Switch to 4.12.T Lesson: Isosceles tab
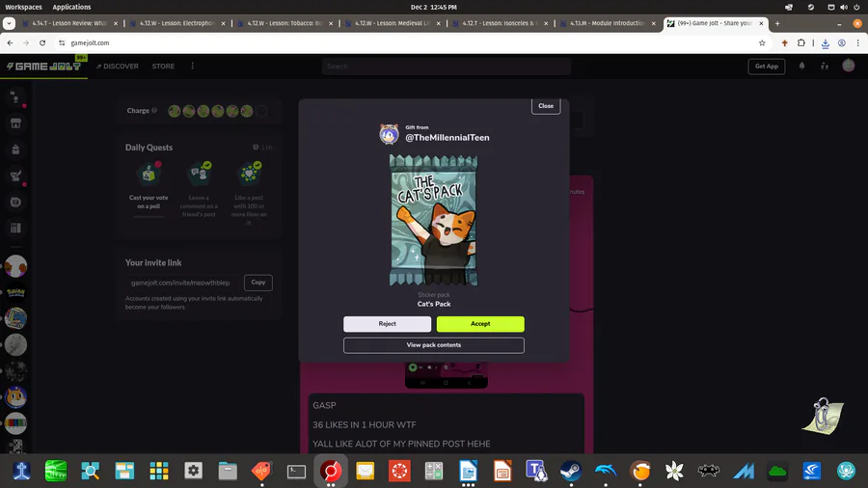Image resolution: width=868 pixels, height=488 pixels. (x=500, y=23)
